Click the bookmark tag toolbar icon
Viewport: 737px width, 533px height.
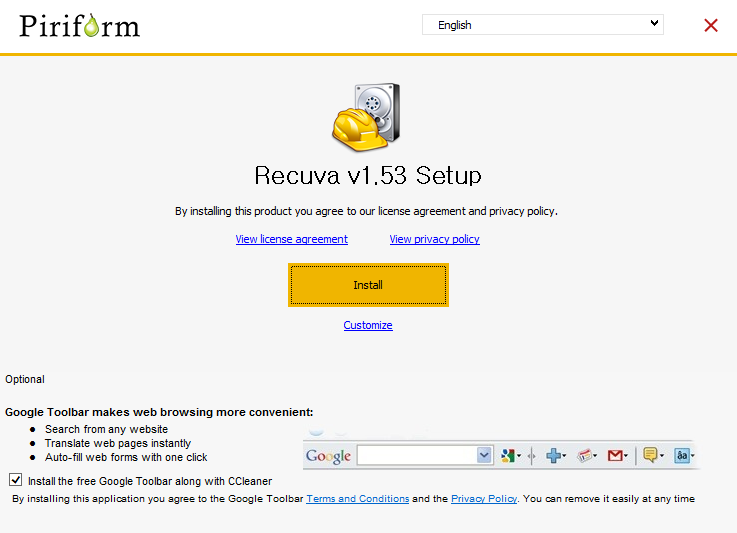pyautogui.click(x=584, y=455)
